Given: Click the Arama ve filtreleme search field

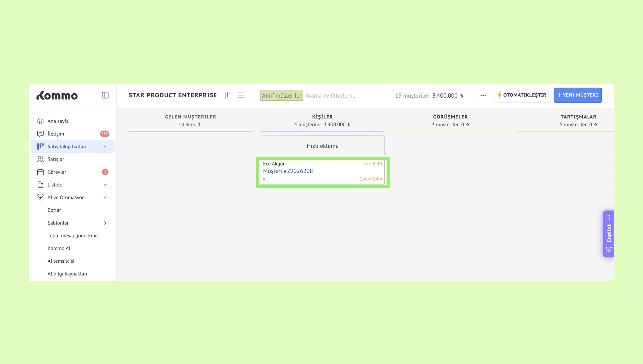Looking at the screenshot, I should click(330, 95).
